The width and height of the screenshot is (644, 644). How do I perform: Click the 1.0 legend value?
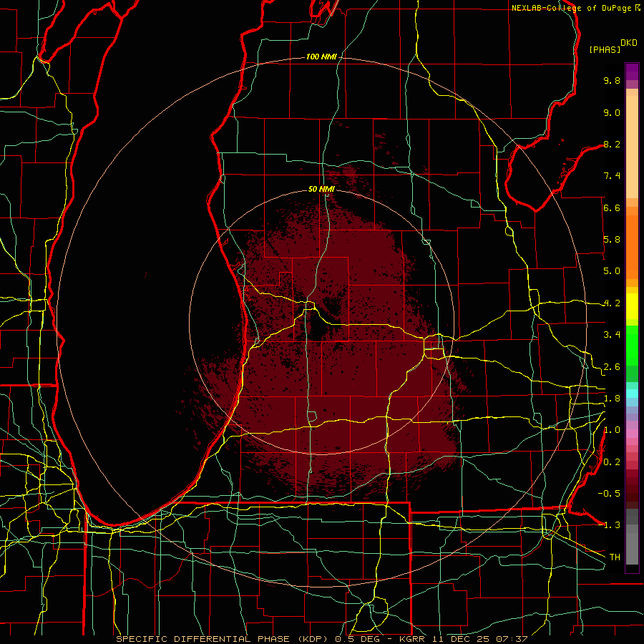612,430
